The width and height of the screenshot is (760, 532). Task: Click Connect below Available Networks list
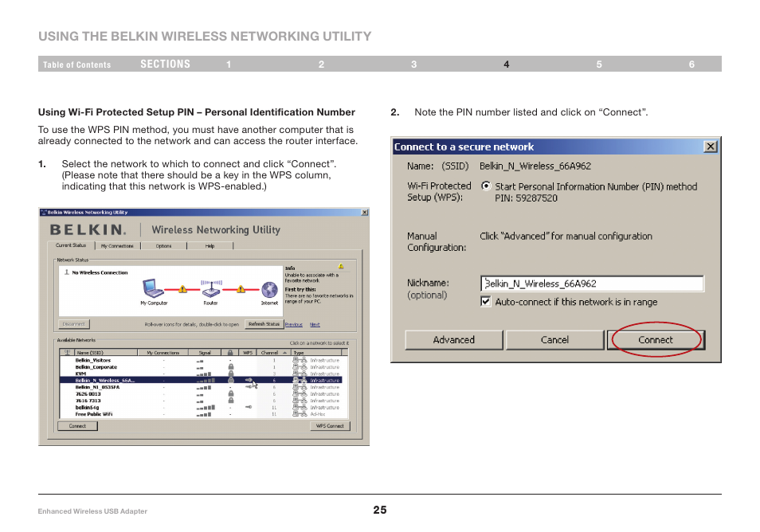77,426
